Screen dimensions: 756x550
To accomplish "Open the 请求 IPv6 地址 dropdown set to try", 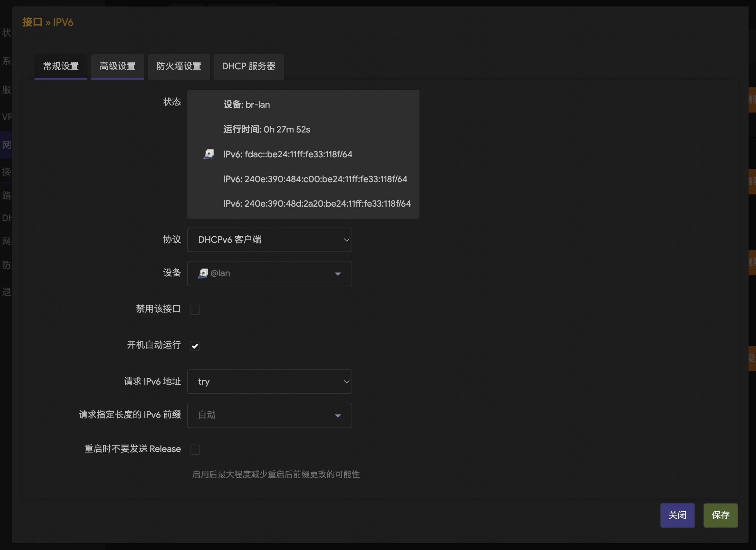I will tap(269, 382).
